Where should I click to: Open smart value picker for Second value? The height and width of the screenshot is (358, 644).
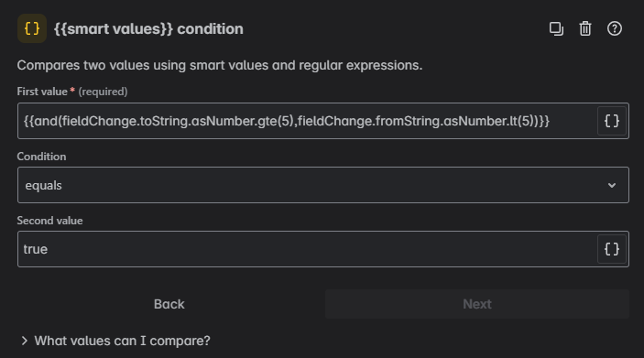click(612, 249)
